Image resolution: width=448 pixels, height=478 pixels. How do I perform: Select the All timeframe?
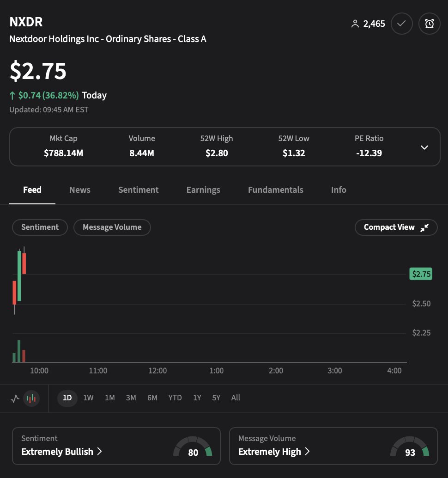tap(236, 398)
